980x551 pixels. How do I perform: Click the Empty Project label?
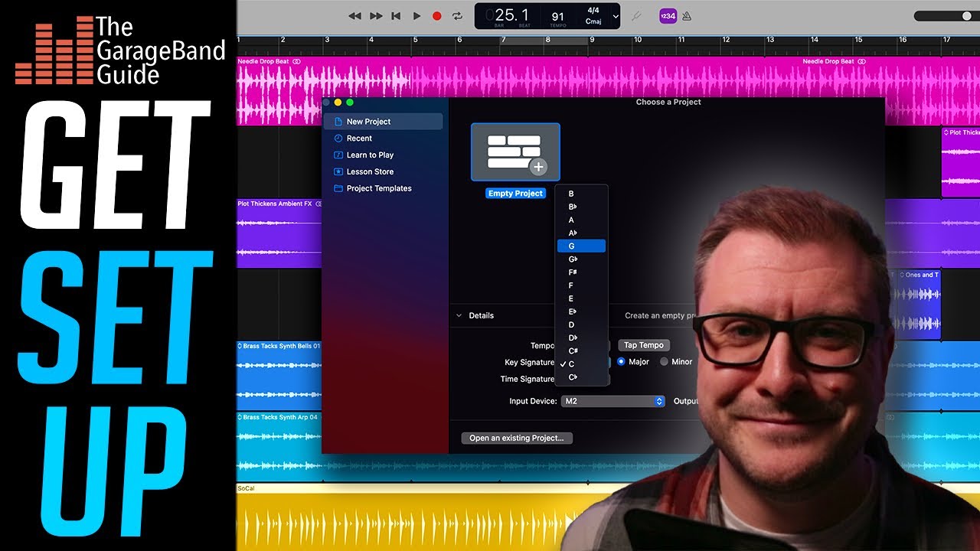point(515,194)
